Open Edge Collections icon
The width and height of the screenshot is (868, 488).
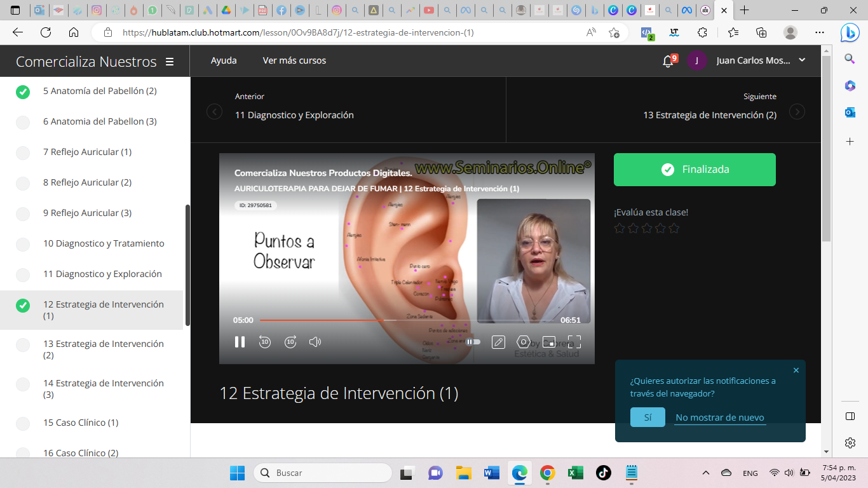point(761,32)
